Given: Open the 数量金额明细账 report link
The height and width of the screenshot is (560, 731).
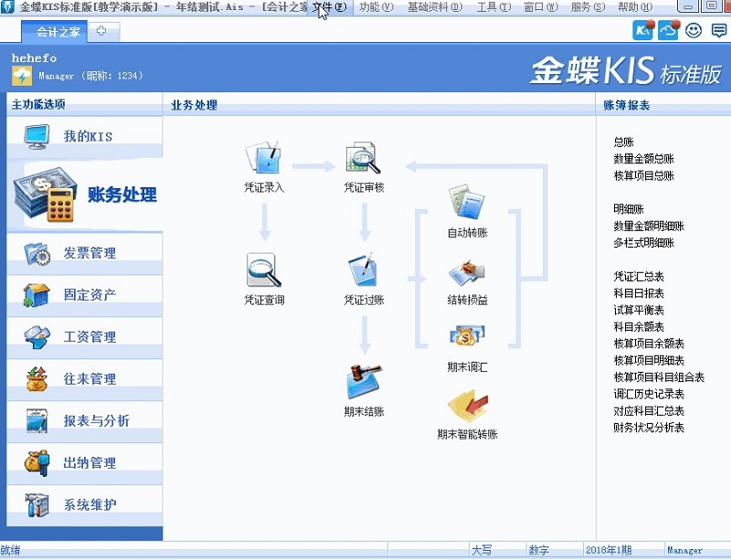Looking at the screenshot, I should tap(649, 227).
